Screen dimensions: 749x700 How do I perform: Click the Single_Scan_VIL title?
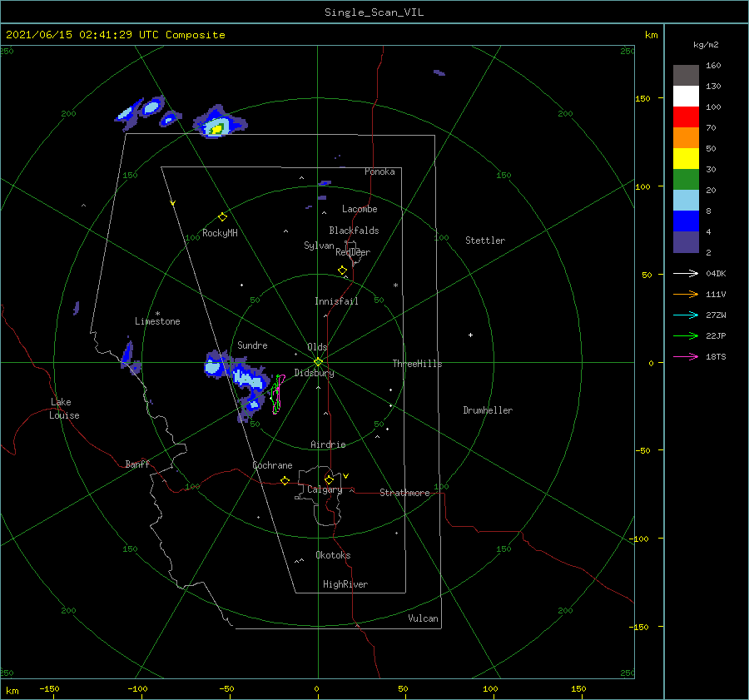[x=374, y=12]
